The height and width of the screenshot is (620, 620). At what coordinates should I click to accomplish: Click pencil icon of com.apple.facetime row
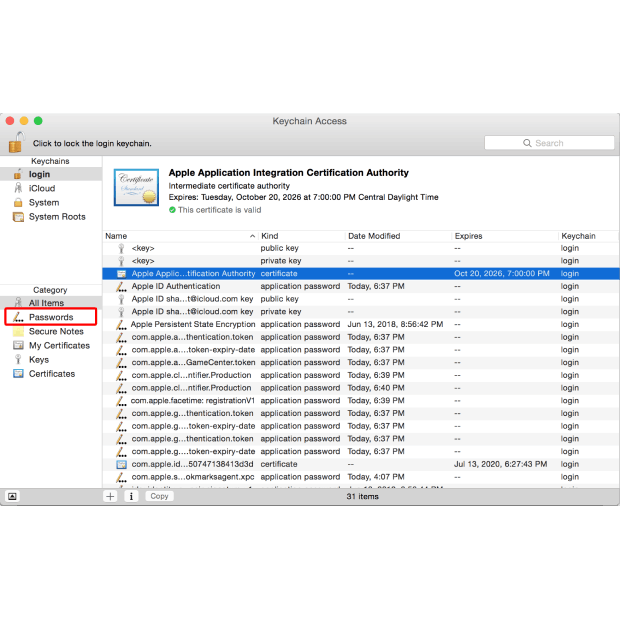pyautogui.click(x=121, y=401)
